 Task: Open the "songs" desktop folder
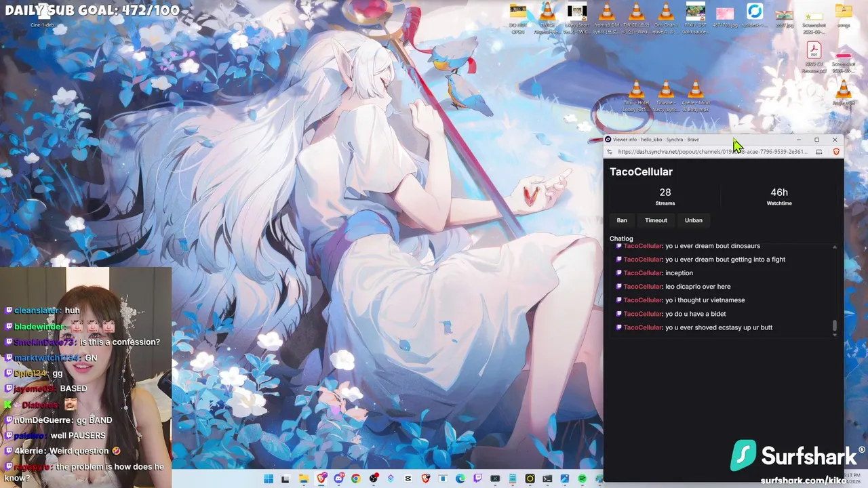tap(844, 16)
